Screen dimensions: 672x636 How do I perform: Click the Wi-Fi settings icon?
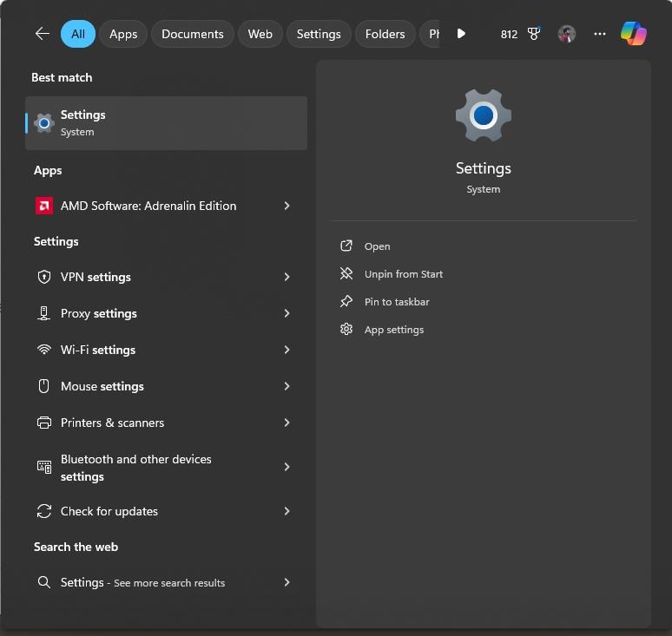click(x=43, y=350)
